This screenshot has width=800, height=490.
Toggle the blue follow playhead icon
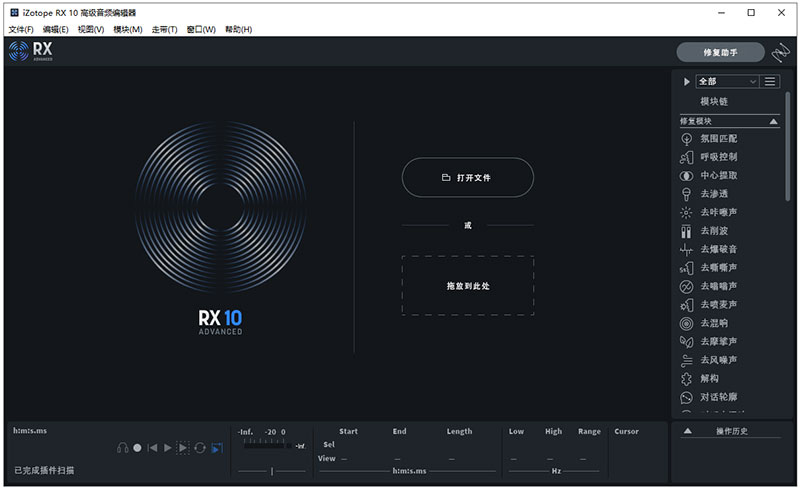[x=217, y=448]
